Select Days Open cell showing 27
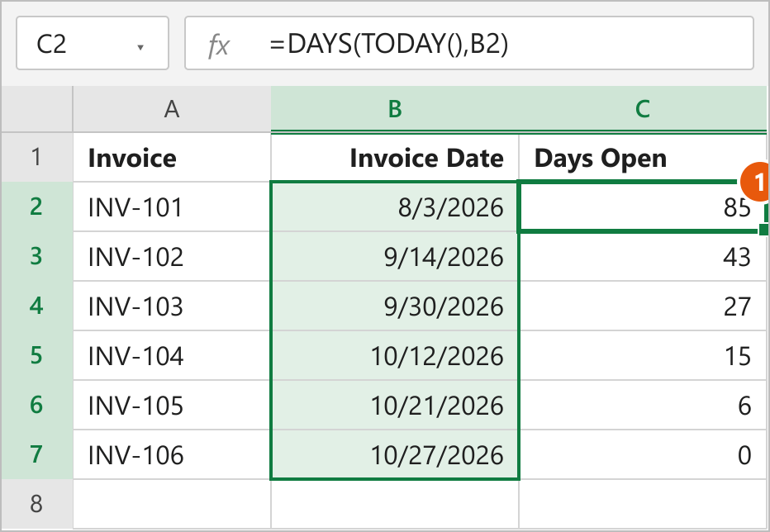This screenshot has height=532, width=770. pyautogui.click(x=642, y=306)
